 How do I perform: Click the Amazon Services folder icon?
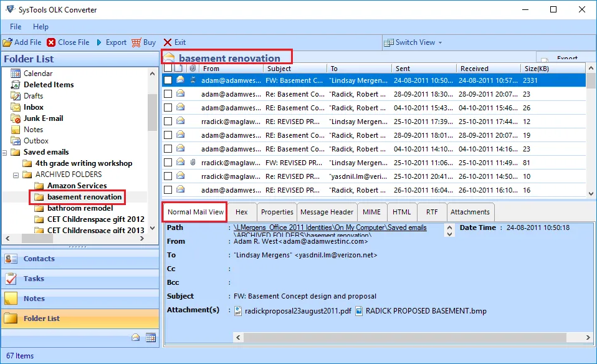(39, 186)
